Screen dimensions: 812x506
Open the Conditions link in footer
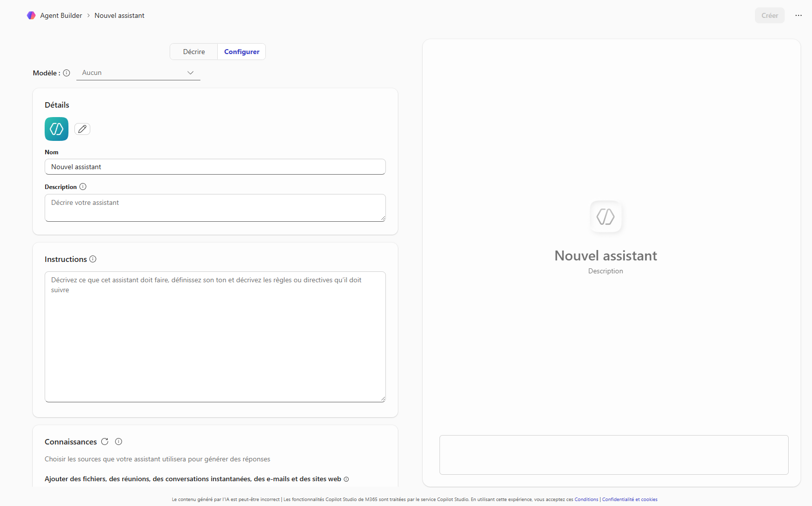pos(586,500)
